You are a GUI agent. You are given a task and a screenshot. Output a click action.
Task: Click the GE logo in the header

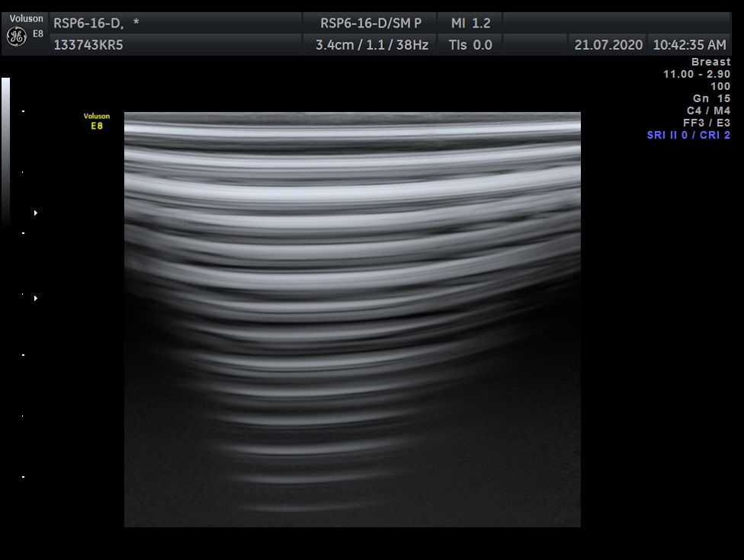coord(16,37)
